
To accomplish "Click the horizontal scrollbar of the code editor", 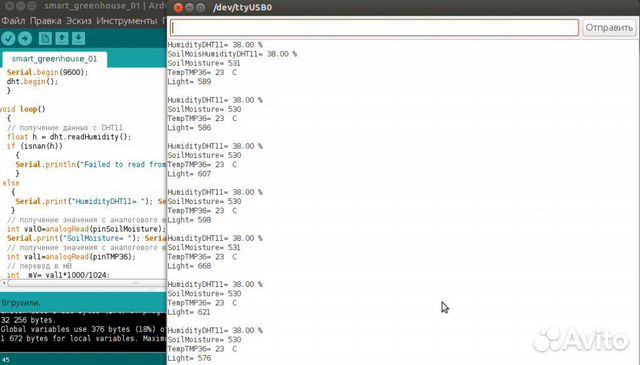I will pyautogui.click(x=83, y=283).
